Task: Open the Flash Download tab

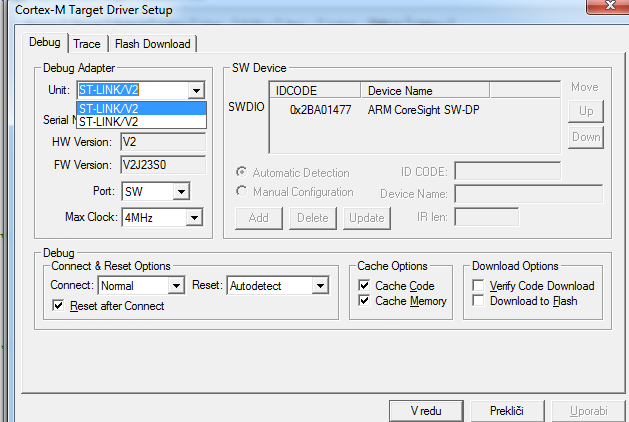Action: point(152,44)
